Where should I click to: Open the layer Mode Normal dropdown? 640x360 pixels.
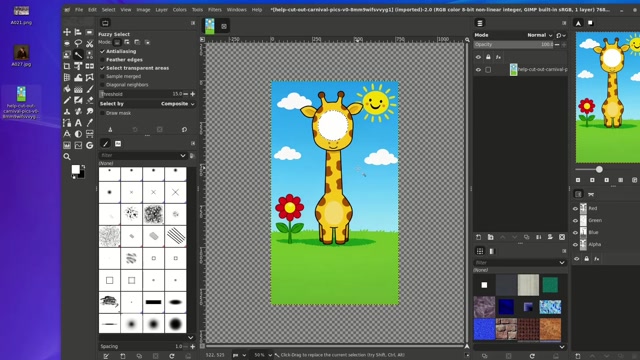[513, 35]
